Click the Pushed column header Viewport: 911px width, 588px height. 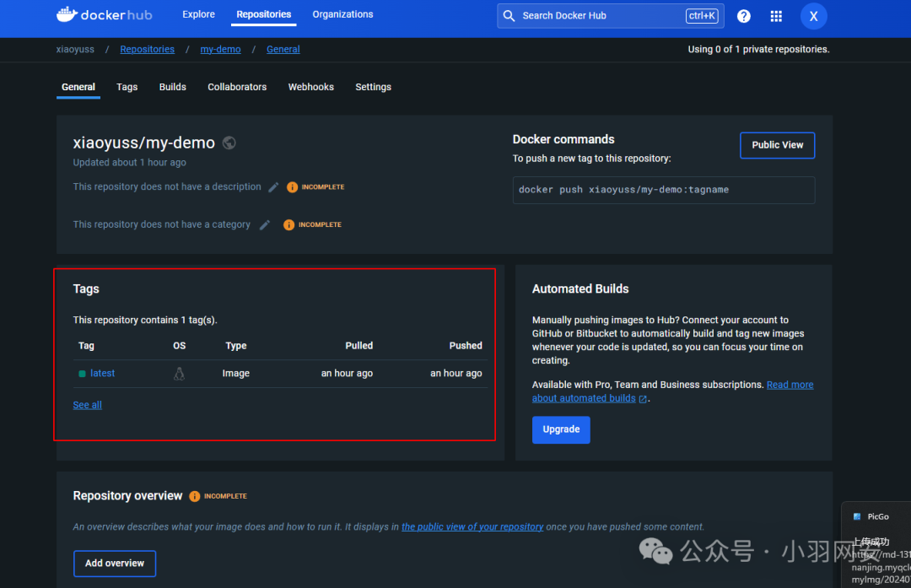(x=466, y=346)
